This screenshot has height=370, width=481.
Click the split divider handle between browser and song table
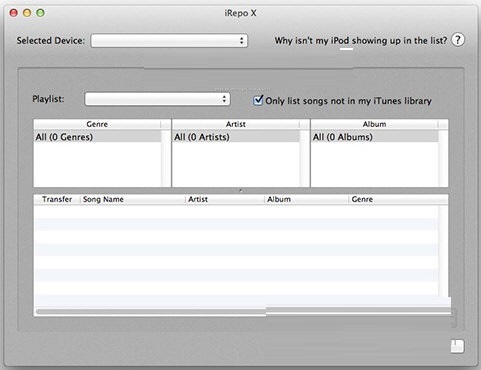click(241, 190)
